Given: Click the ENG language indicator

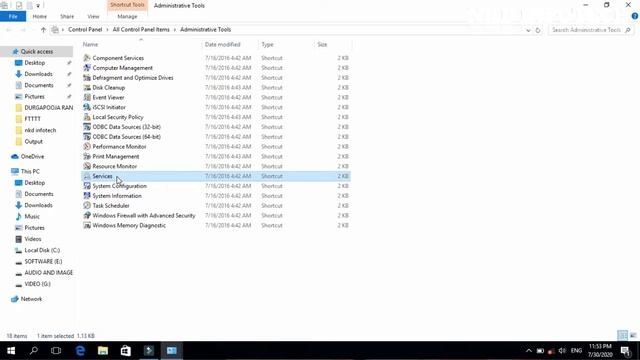Looking at the screenshot, I should (x=576, y=351).
